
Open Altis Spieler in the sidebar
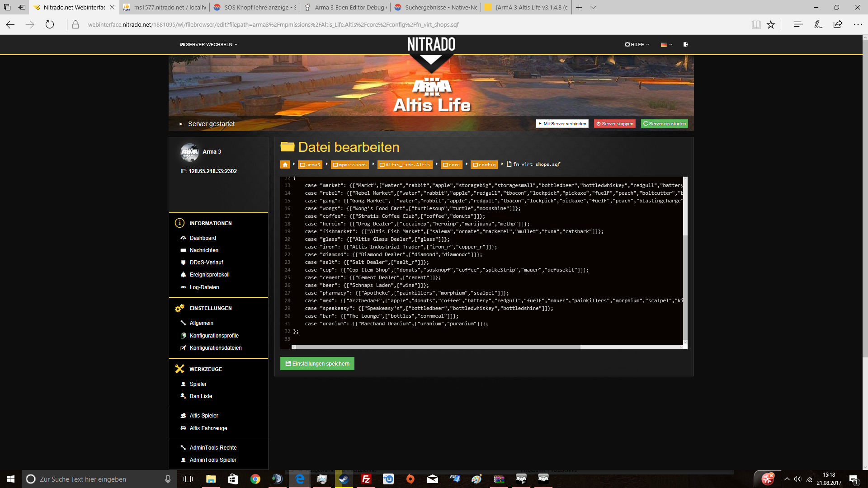(x=203, y=416)
